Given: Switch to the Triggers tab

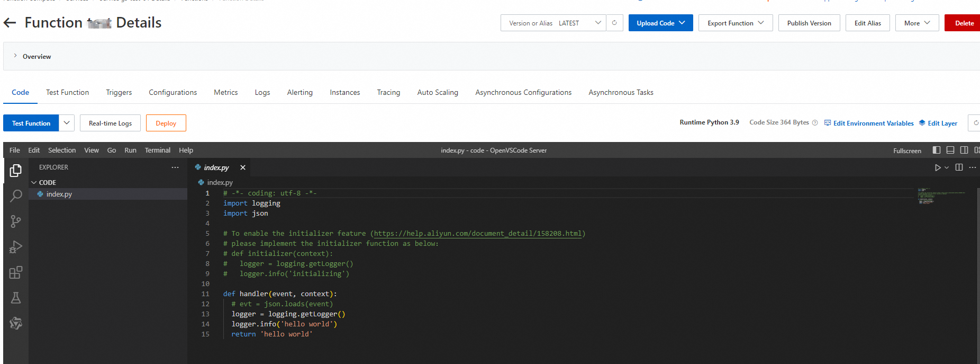Looking at the screenshot, I should click(x=119, y=92).
